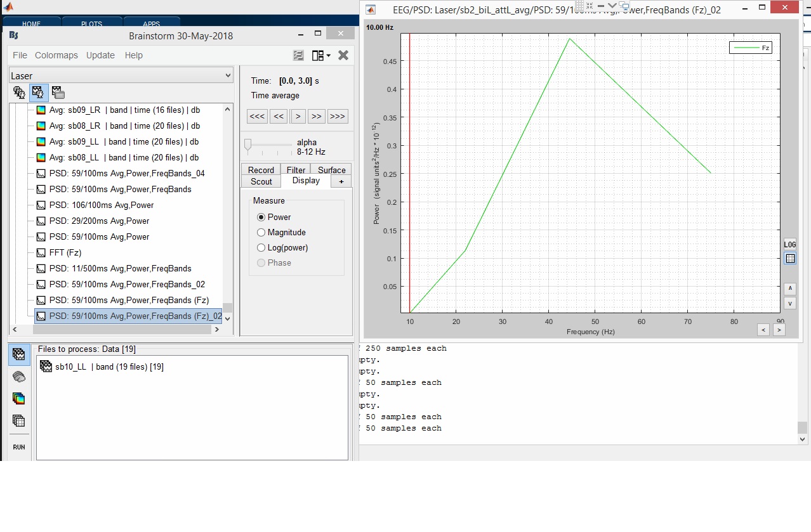Select PSD: 106/100ms Avg,Power entry
The image size is (811, 532).
point(102,205)
